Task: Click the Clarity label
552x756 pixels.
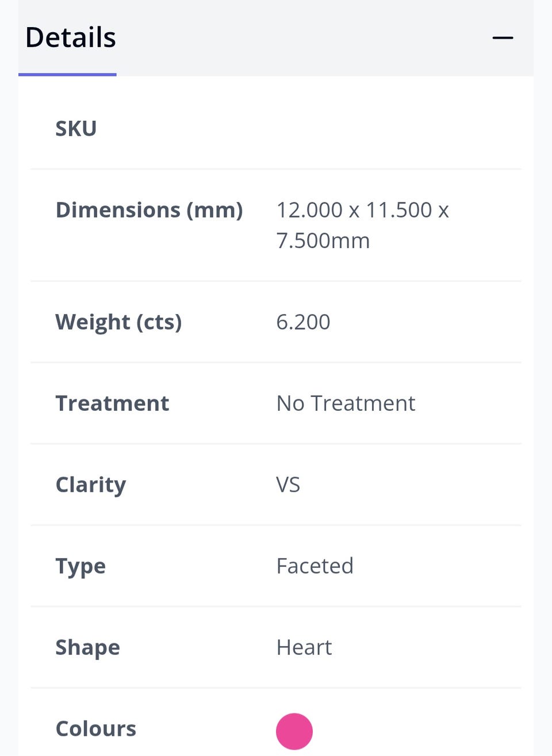Action: click(91, 485)
